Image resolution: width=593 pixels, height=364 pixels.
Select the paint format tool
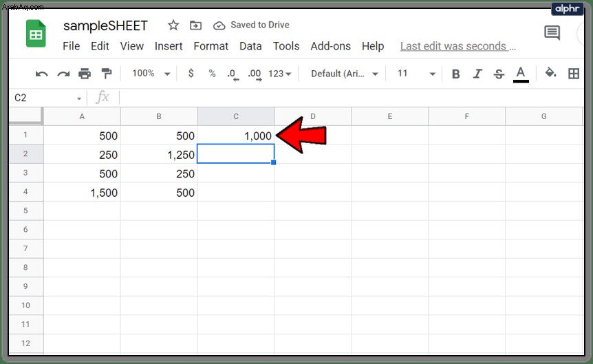pos(106,74)
